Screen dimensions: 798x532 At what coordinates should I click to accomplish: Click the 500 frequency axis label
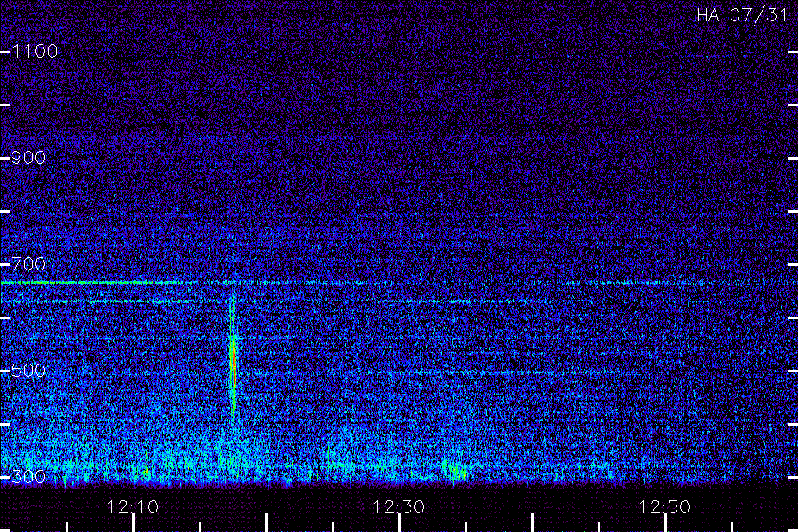point(28,371)
